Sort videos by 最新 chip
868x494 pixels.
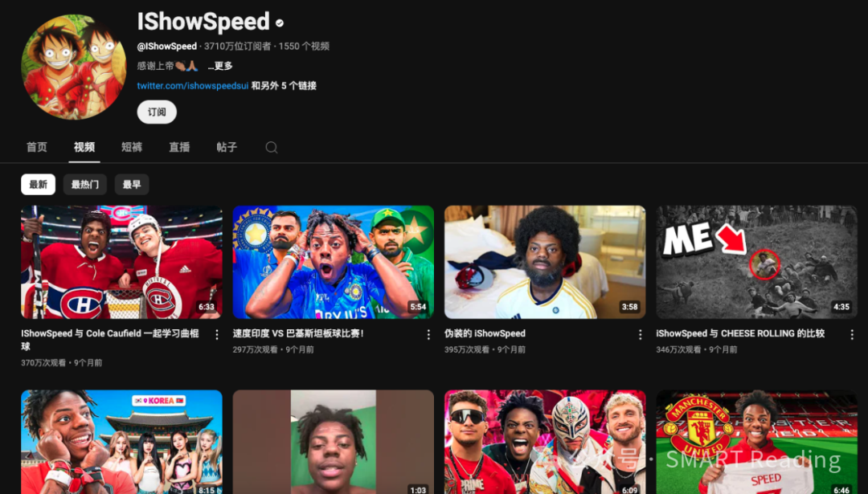39,184
